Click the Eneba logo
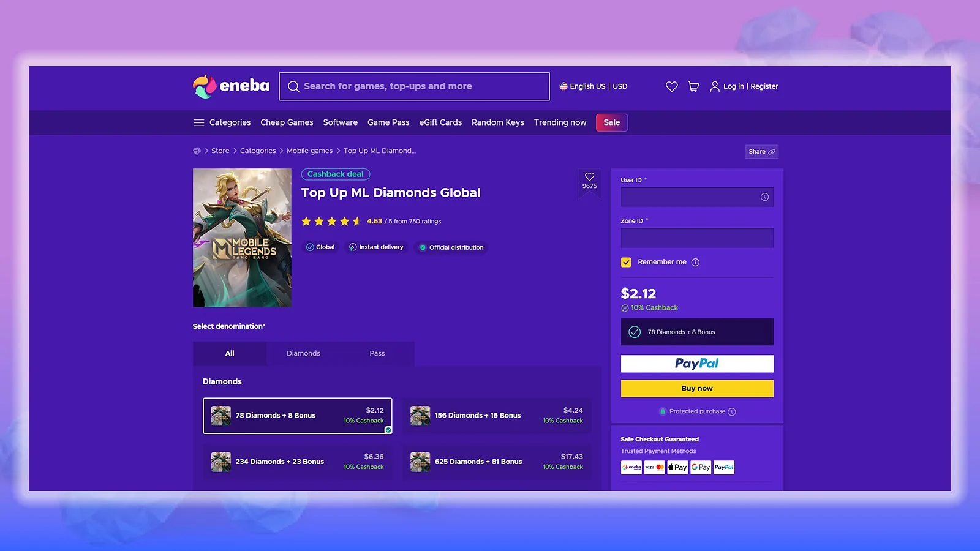Screen dimensions: 980x551 [231, 86]
